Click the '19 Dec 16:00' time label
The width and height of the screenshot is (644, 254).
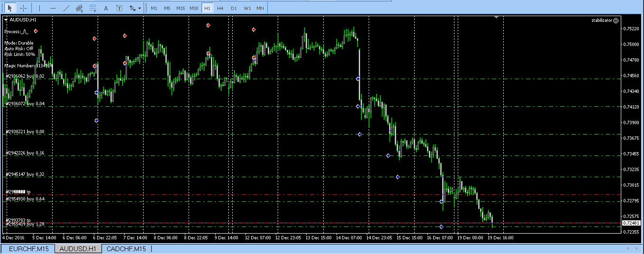click(x=501, y=237)
